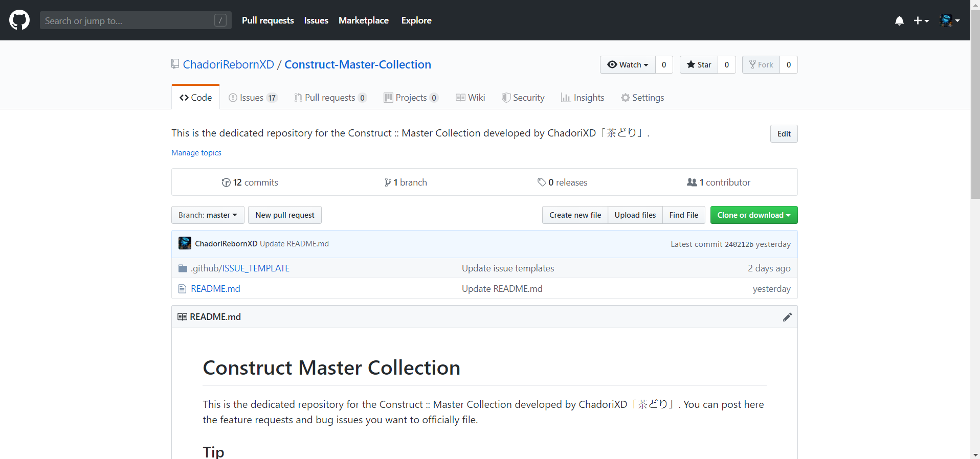The image size is (980, 459).
Task: Open the repository Settings tab
Action: pos(642,98)
